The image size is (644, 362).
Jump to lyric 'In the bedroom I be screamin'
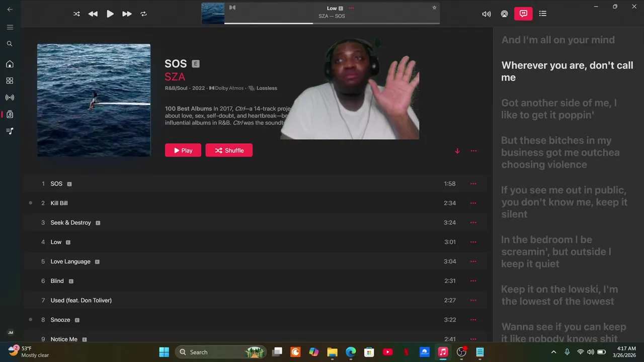click(556, 251)
